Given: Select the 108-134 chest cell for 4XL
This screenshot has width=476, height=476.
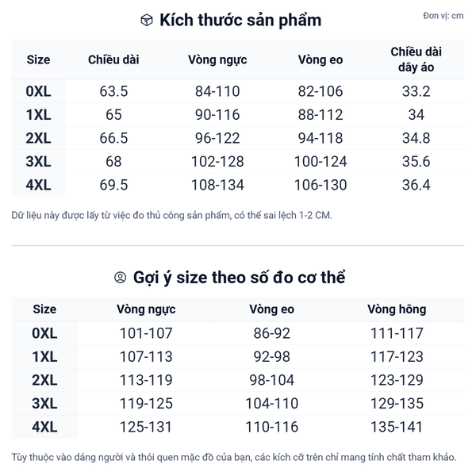Looking at the screenshot, I should tap(217, 186).
